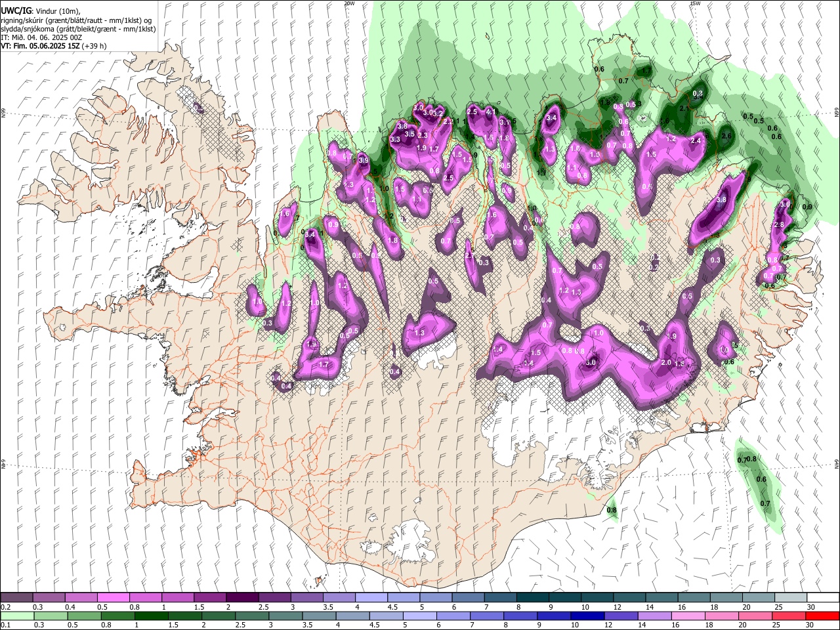Click the 'UWC/IG: Vindur (10m)' title line
Screen dimensions: 840x630
click(x=41, y=10)
